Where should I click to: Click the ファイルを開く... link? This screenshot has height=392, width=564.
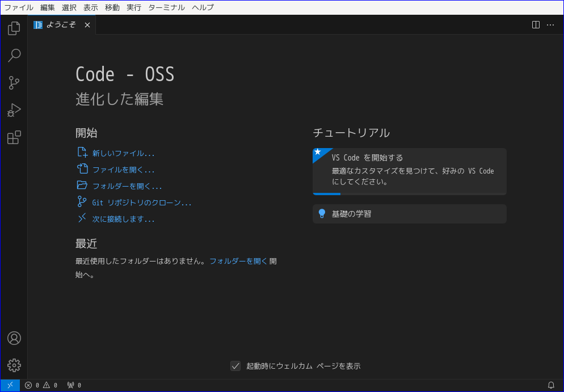coord(123,170)
